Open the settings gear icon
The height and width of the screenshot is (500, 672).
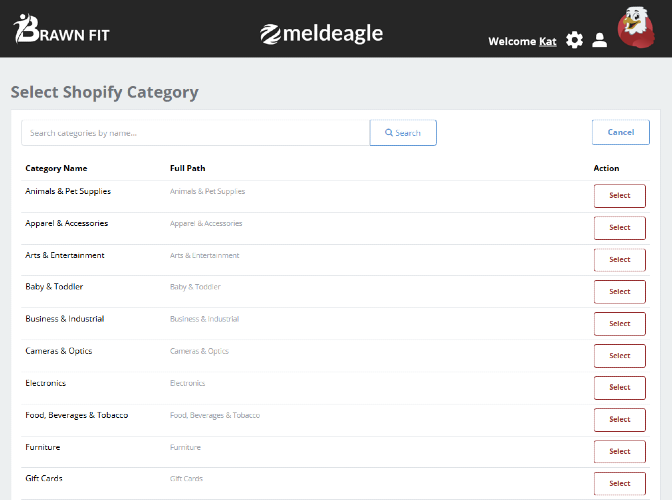(x=574, y=40)
